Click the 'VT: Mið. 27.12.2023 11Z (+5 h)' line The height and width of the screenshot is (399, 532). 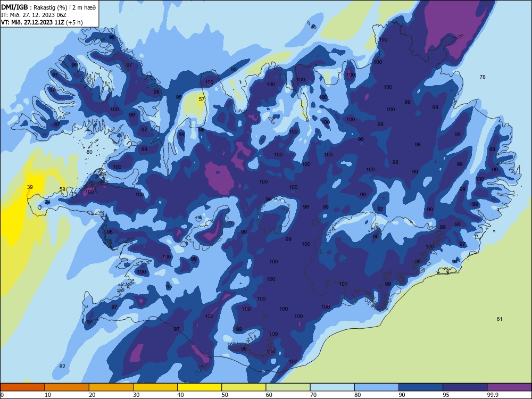pyautogui.click(x=41, y=22)
